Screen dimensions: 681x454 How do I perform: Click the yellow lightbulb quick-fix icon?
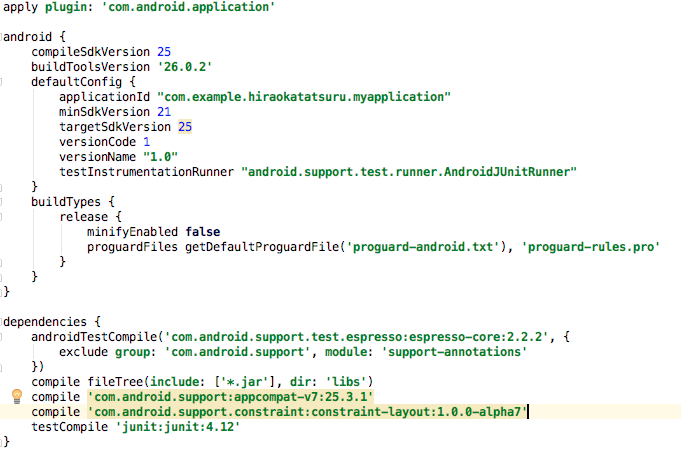pyautogui.click(x=16, y=396)
